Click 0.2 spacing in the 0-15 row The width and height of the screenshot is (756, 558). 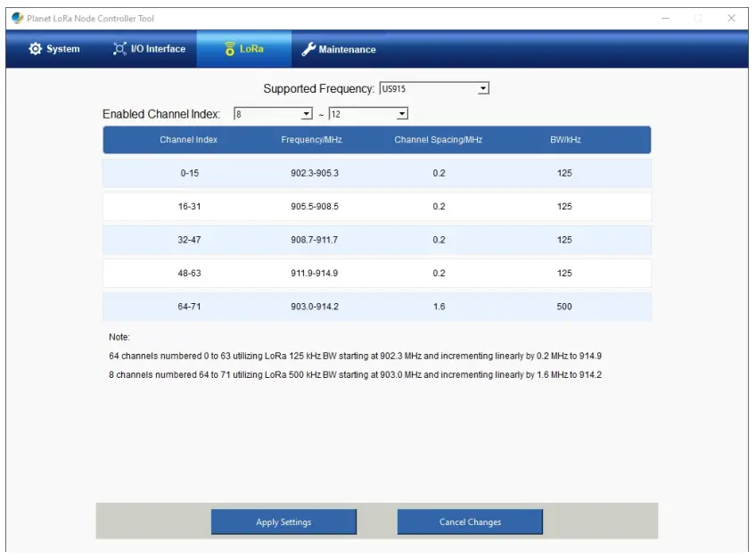(439, 173)
